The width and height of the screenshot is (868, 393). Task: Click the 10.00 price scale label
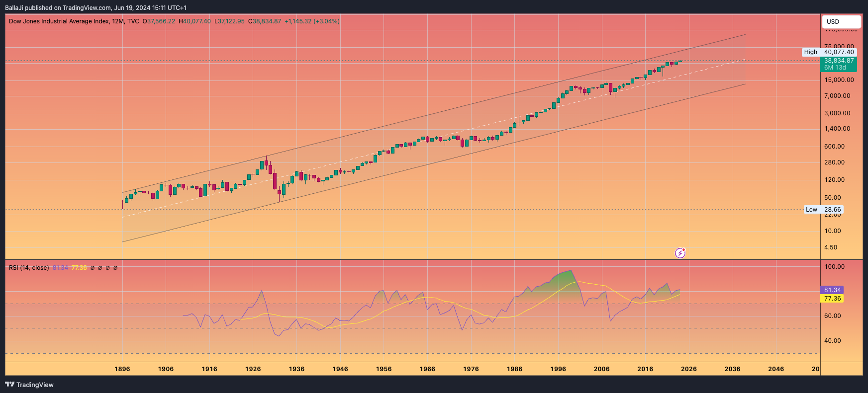coord(833,231)
